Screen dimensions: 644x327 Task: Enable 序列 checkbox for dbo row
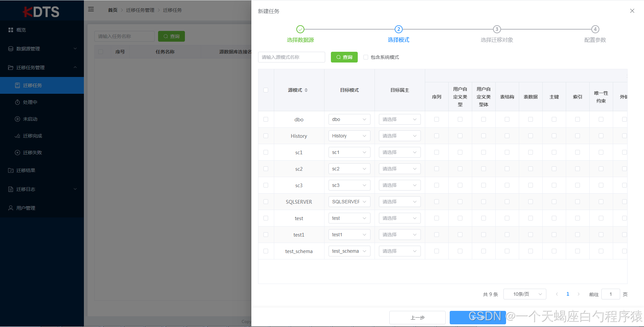click(x=437, y=119)
